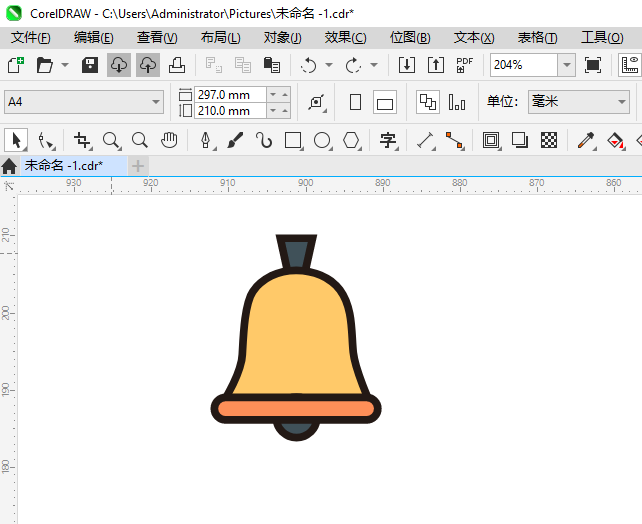Open the 查看(V) menu

click(157, 38)
